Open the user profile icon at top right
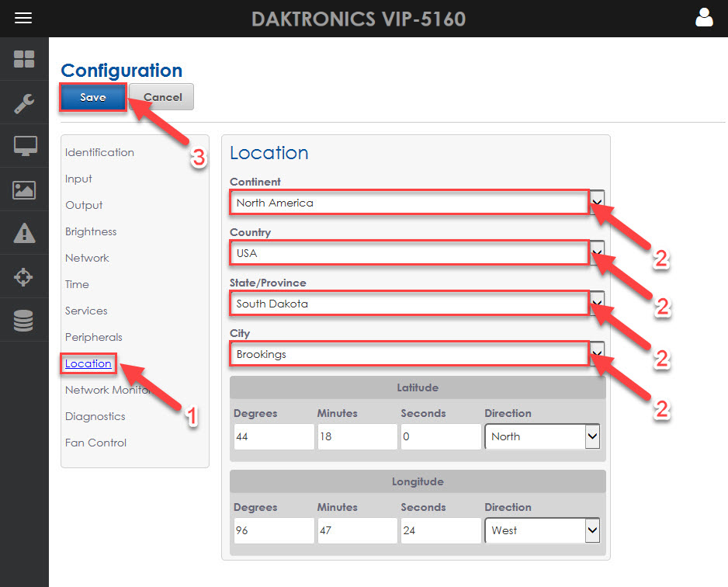The image size is (728, 587). (x=703, y=17)
